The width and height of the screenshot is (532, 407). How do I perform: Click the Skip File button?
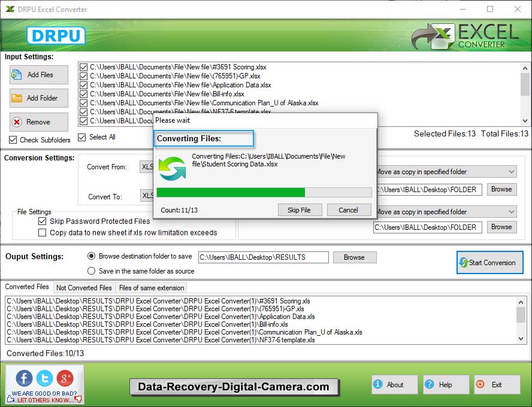pos(300,209)
